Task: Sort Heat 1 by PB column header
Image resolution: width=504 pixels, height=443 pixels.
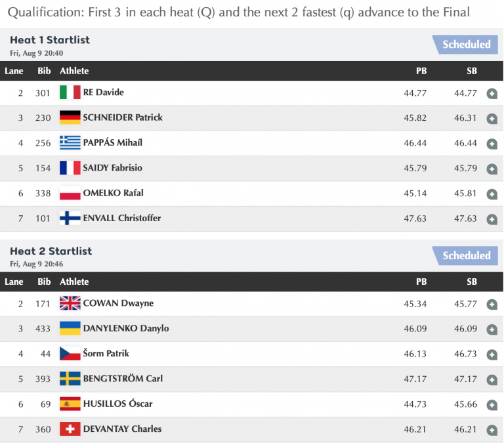Action: point(421,71)
